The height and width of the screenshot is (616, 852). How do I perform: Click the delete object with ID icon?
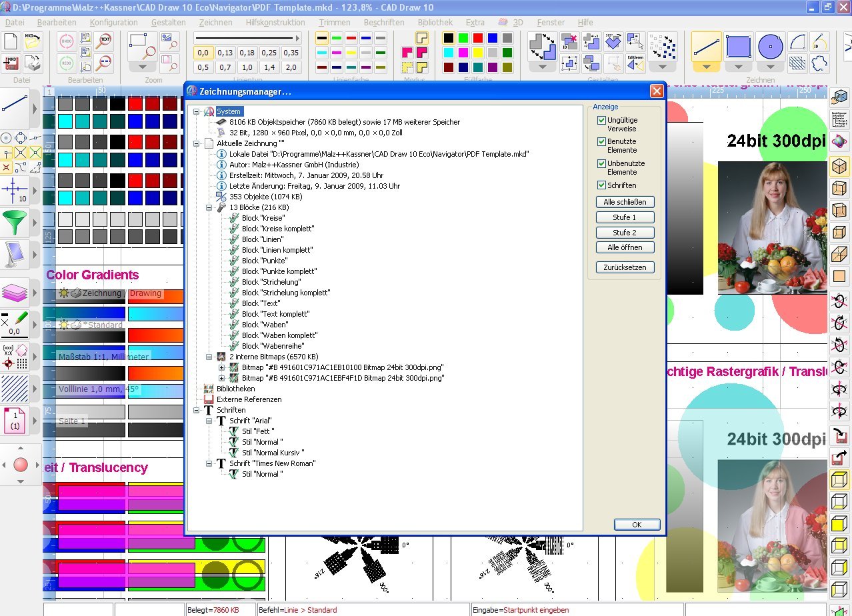(x=569, y=41)
